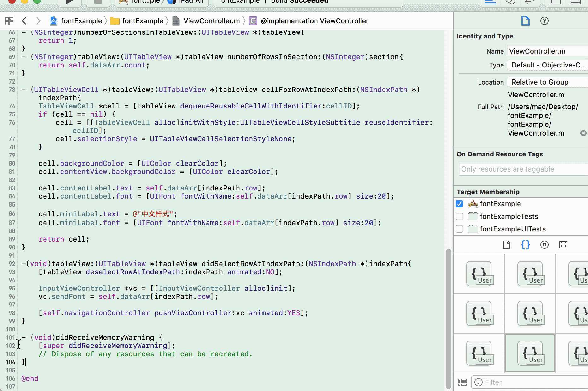
Task: Click 'deselectRowAtIndexPath' in the code
Action: (x=133, y=272)
